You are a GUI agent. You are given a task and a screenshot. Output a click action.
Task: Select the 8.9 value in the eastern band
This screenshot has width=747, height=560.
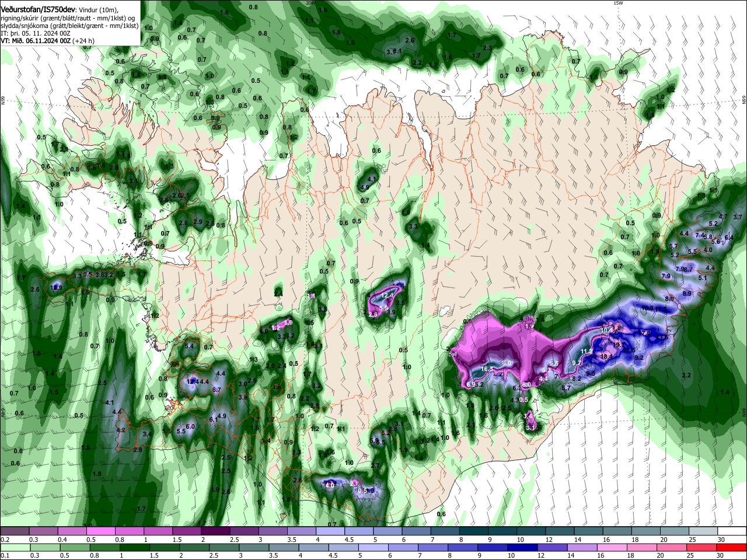(x=687, y=293)
